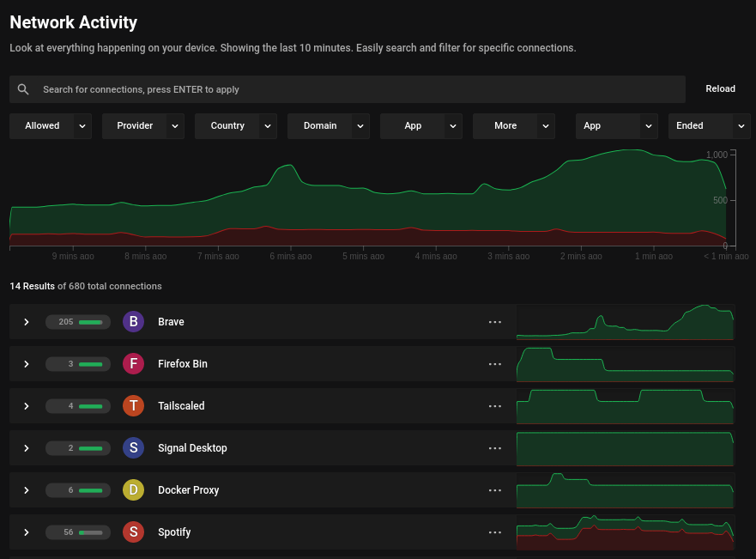The image size is (756, 559).
Task: Open the Domain filter dropdown
Action: 329,126
